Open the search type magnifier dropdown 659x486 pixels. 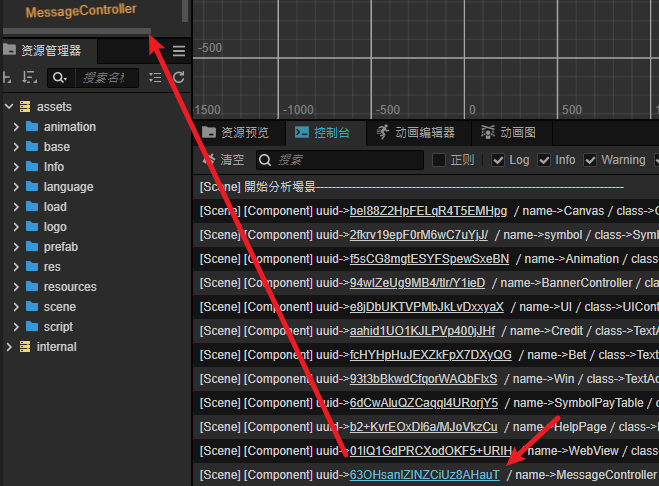point(59,78)
